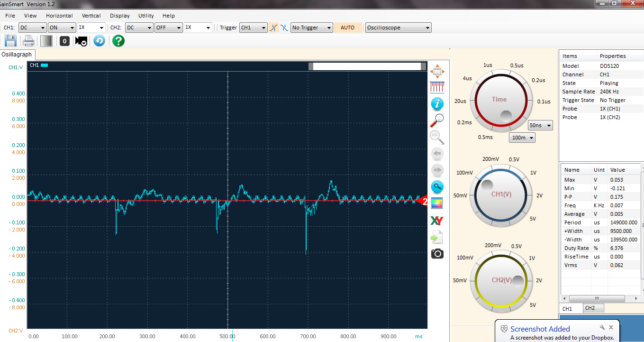Screen dimensions: 644x342
Task: Open CH1 probe 1X dropdown
Action: coord(91,28)
